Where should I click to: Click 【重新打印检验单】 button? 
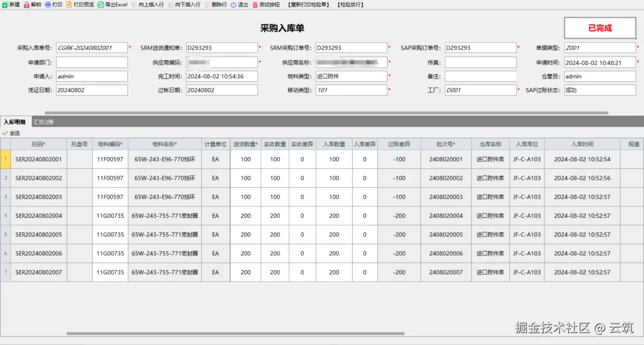(309, 5)
